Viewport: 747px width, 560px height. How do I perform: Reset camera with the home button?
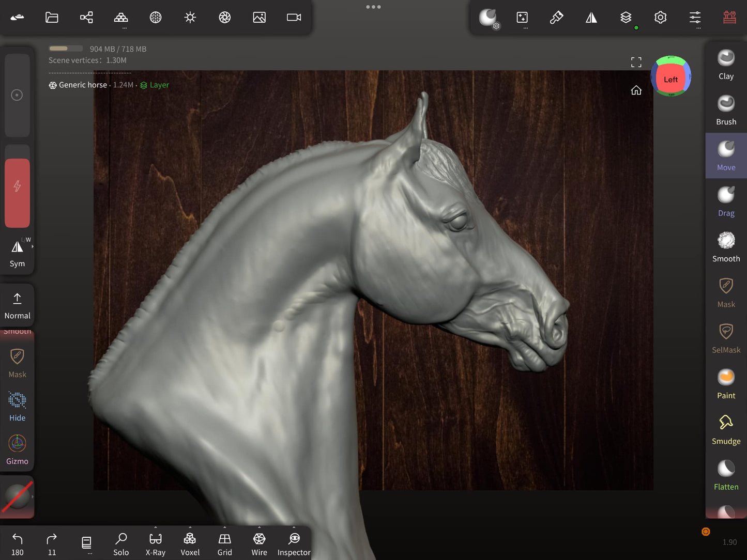tap(636, 90)
